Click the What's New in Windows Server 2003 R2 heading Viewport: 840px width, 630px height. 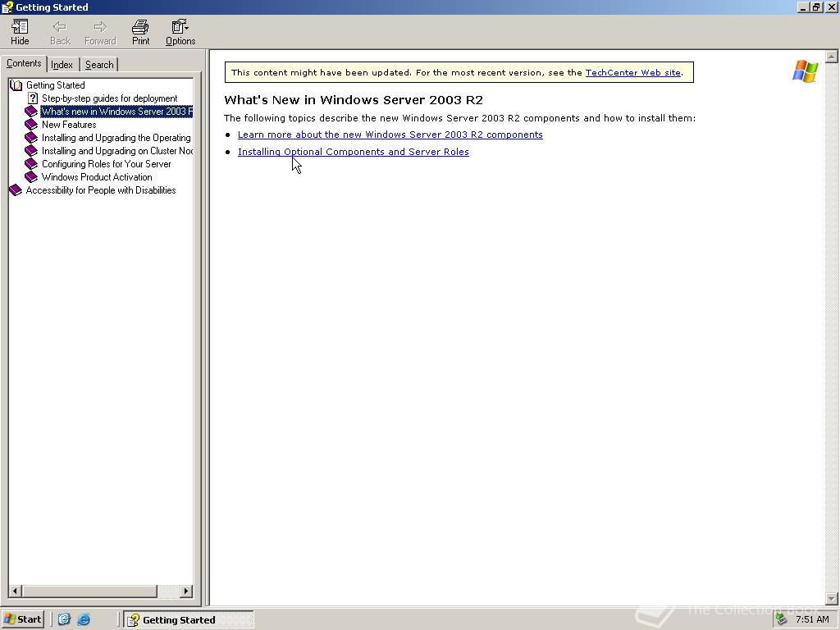[354, 100]
